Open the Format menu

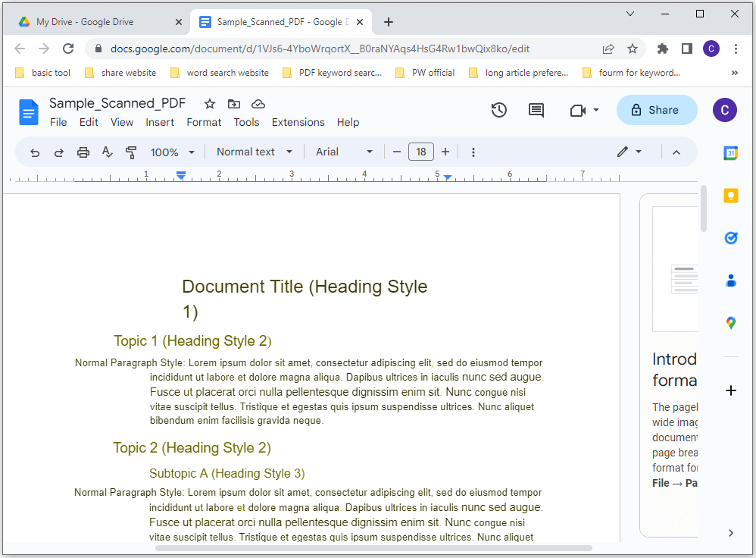204,123
